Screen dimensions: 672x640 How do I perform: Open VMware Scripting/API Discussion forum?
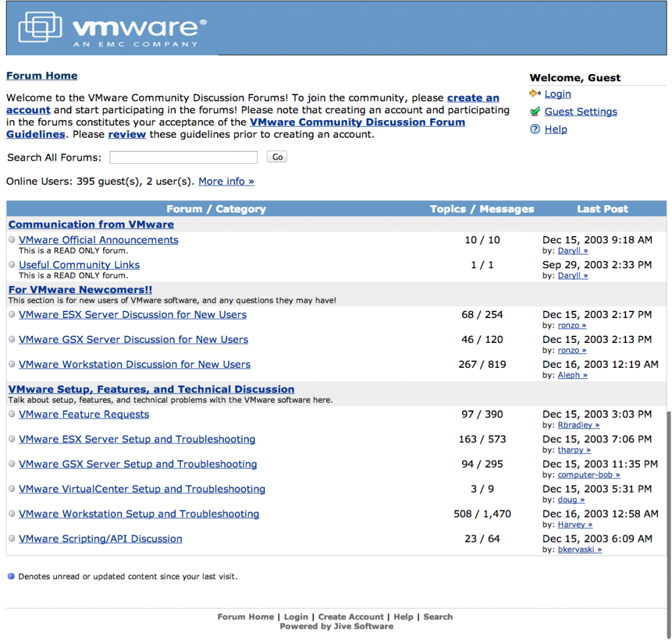point(100,538)
